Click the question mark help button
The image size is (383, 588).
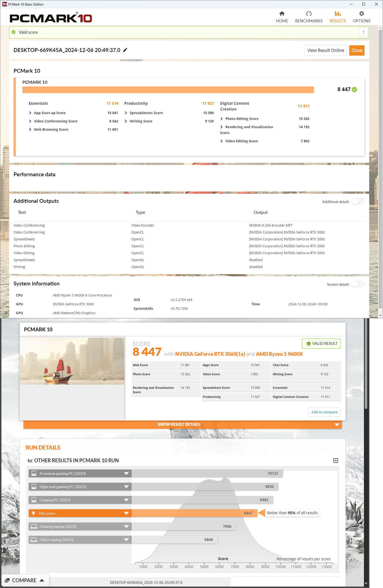point(363,32)
